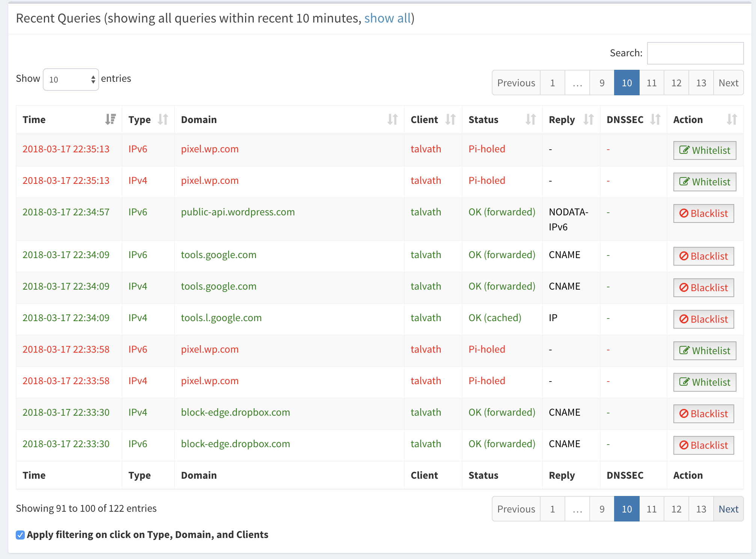The height and width of the screenshot is (559, 756).
Task: Sort the table by the Time column icon
Action: pyautogui.click(x=110, y=119)
